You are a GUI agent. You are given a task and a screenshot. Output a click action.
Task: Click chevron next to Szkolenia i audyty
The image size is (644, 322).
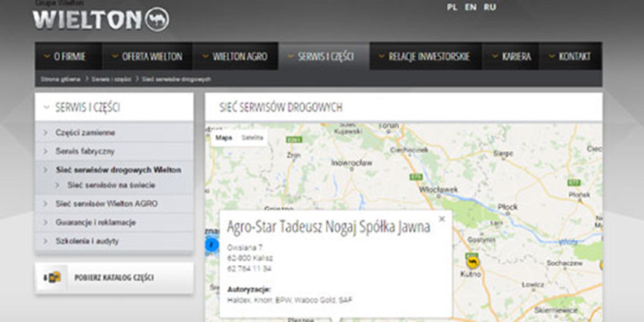point(45,241)
